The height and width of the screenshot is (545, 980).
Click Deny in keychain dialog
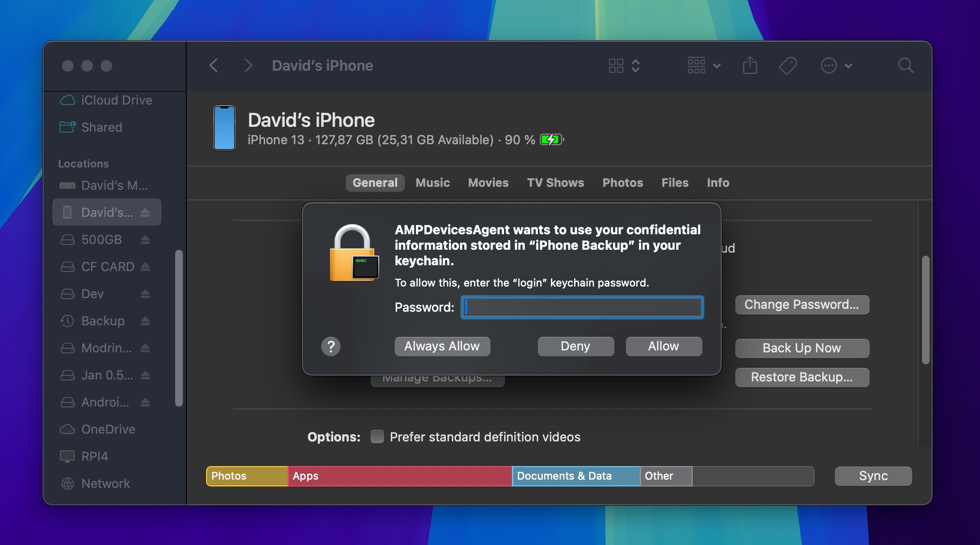576,347
